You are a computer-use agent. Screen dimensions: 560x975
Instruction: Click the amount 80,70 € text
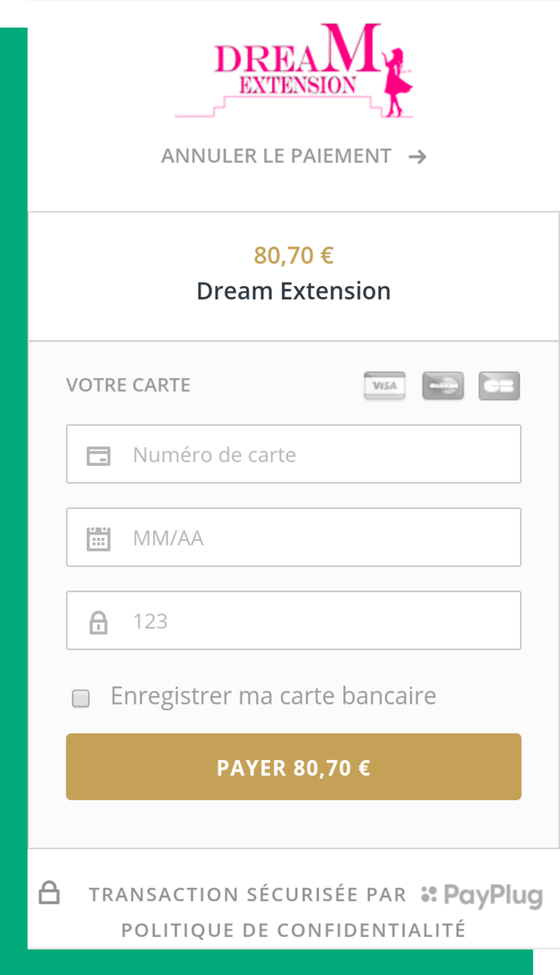(293, 254)
